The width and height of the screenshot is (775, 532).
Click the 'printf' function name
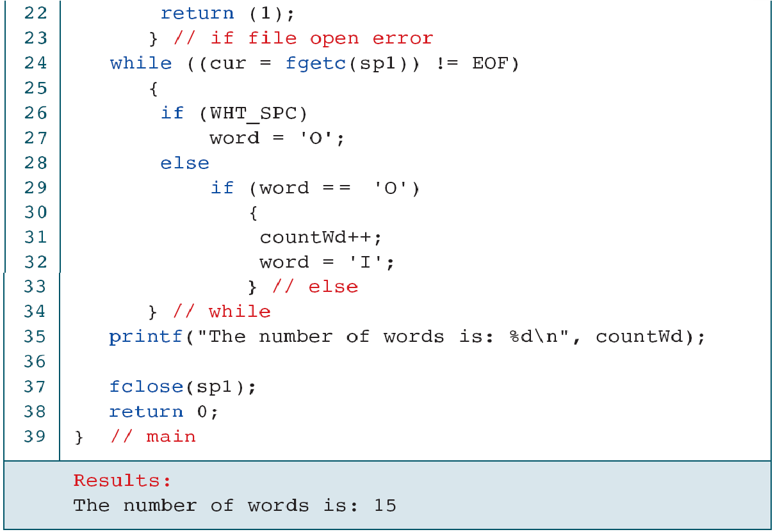click(146, 337)
